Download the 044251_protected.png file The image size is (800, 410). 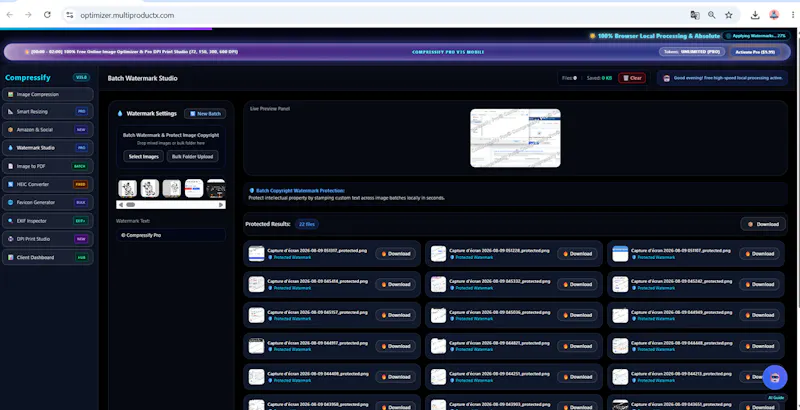coord(577,377)
